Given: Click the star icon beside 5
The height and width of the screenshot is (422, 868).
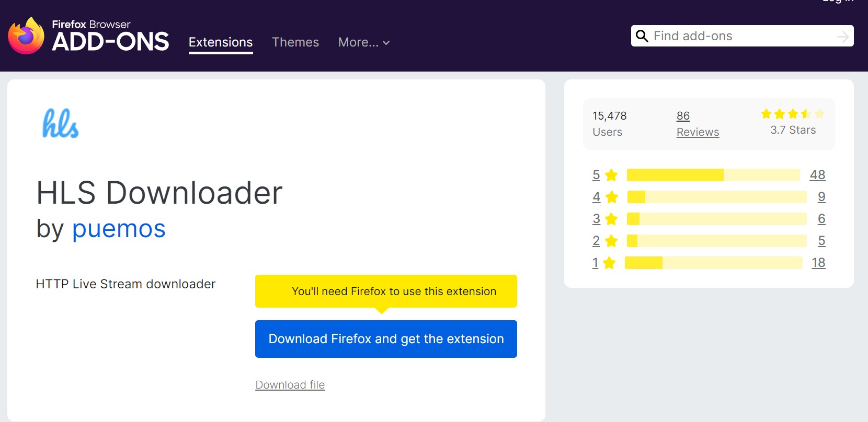Looking at the screenshot, I should pos(611,175).
